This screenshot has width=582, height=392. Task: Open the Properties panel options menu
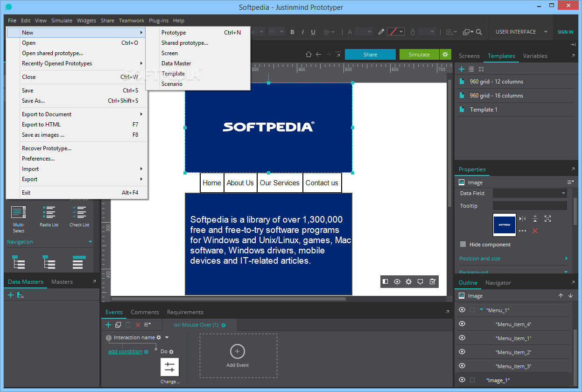pyautogui.click(x=570, y=182)
